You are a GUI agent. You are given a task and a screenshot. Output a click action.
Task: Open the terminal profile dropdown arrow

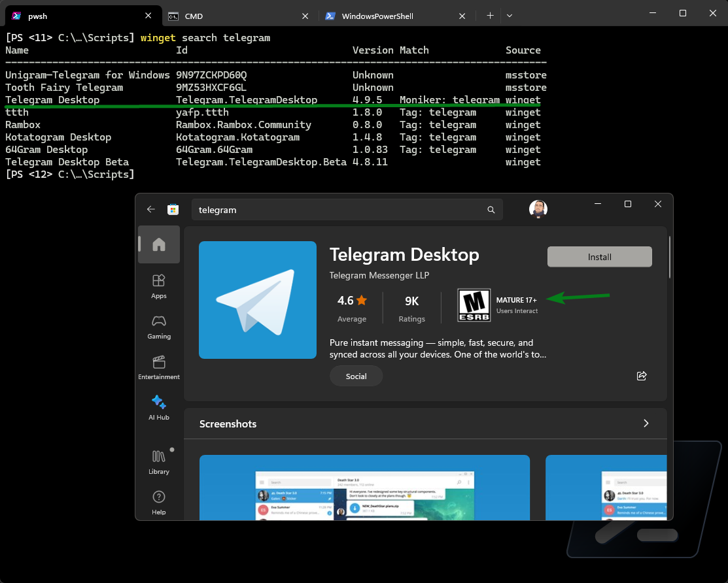[510, 16]
